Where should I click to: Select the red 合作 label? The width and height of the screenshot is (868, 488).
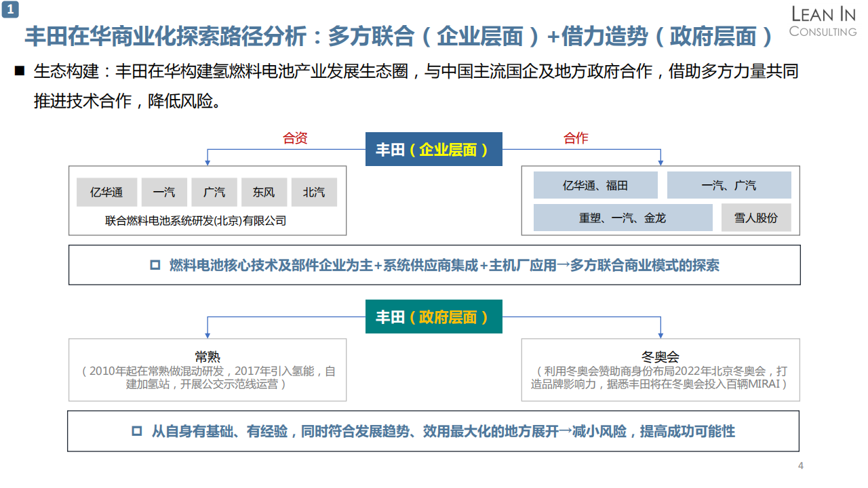pyautogui.click(x=576, y=138)
